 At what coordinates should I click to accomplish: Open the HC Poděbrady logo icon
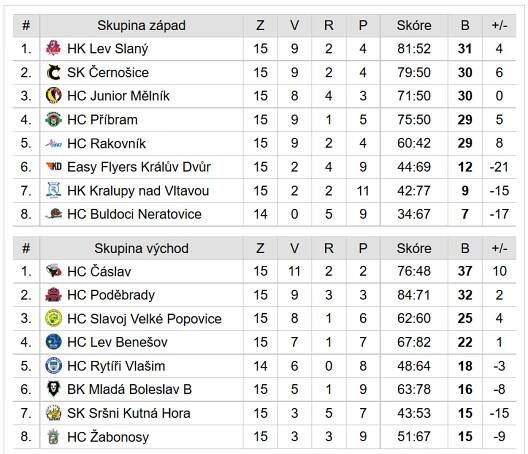(x=53, y=295)
